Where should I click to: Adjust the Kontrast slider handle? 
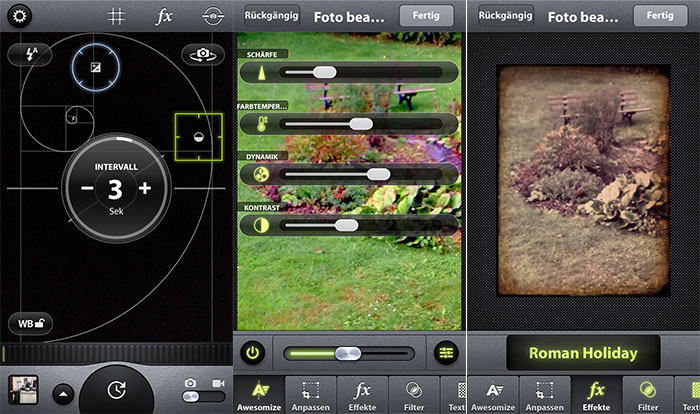coord(346,226)
